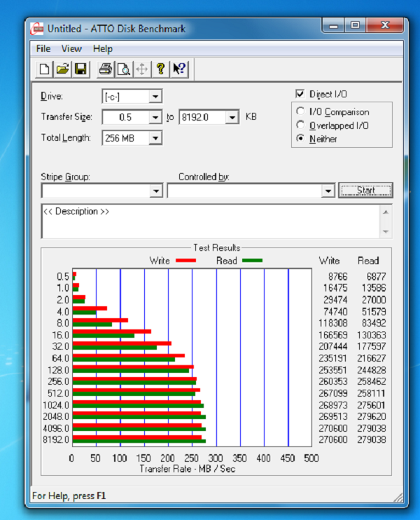This screenshot has height=520, width=420.
Task: Click the Description box scroll down arrow
Action: (386, 232)
